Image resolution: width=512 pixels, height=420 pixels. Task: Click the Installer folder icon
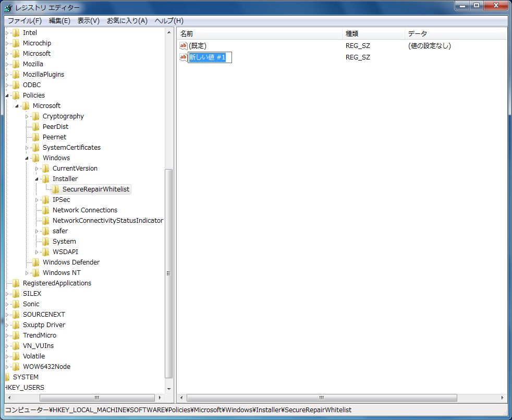[x=46, y=179]
